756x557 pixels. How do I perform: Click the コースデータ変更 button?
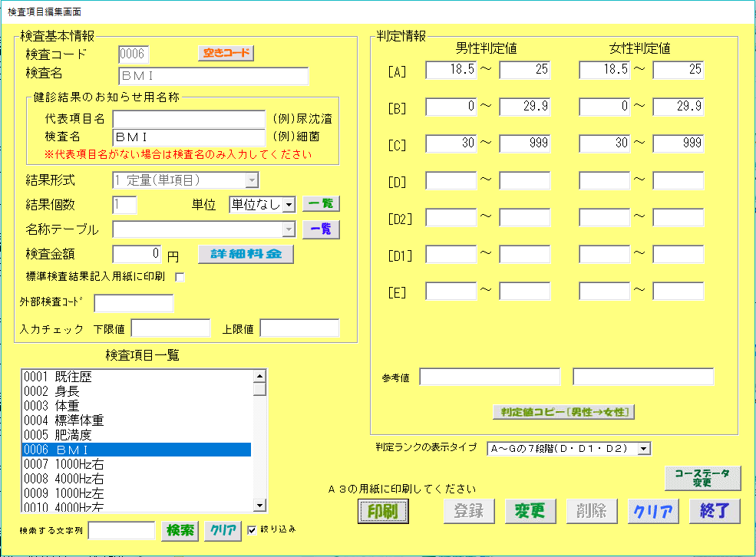click(x=702, y=478)
